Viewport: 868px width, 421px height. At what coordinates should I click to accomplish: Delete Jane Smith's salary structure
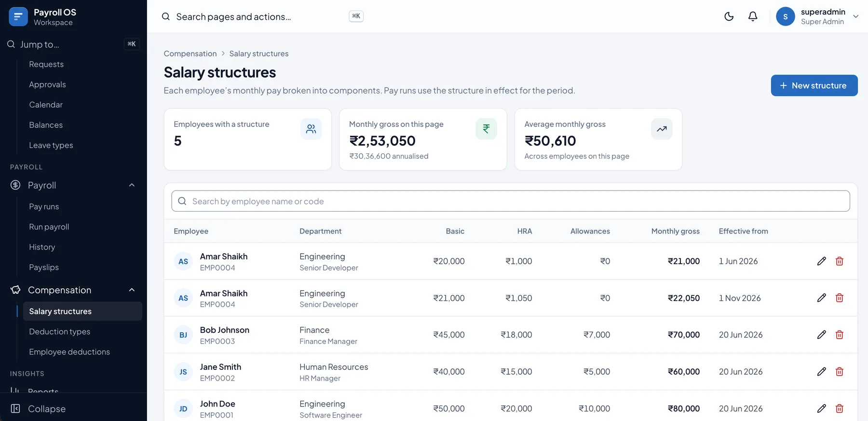840,372
